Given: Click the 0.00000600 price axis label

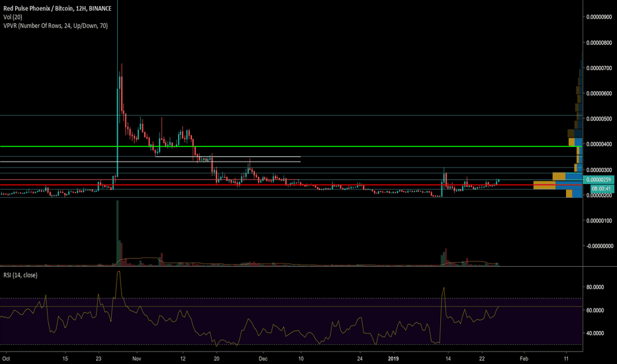Looking at the screenshot, I should point(599,93).
